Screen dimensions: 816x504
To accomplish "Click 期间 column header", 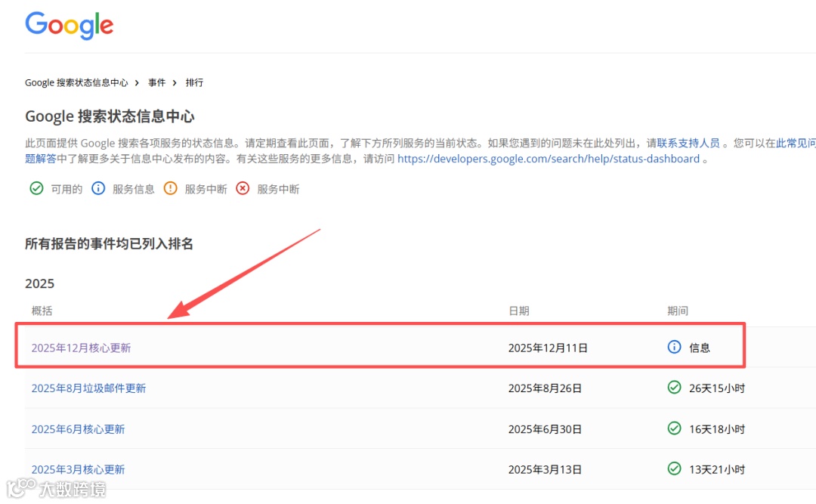I will [678, 311].
